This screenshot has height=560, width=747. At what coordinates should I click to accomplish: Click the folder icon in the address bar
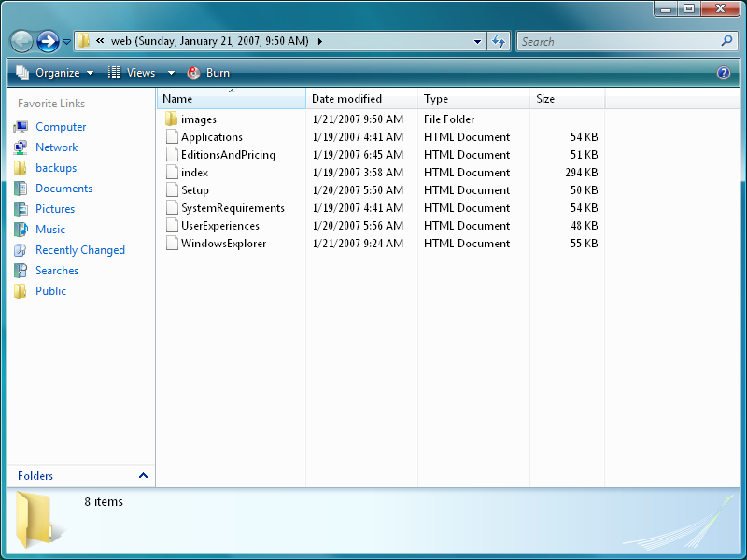(83, 41)
